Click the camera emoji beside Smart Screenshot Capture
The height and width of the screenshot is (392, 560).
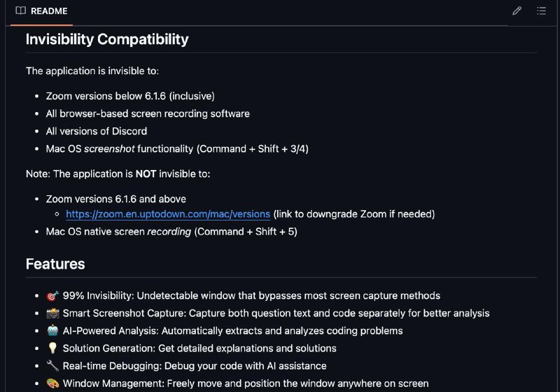point(52,313)
